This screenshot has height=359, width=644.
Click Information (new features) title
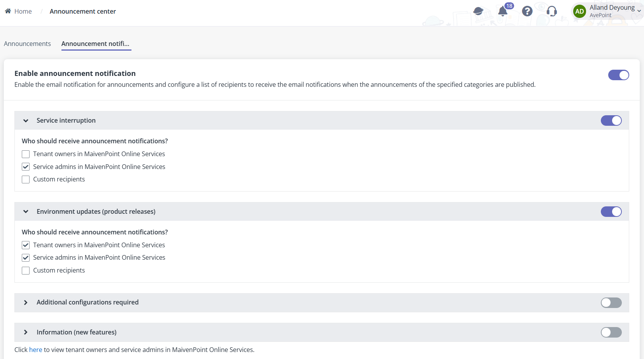coord(77,332)
